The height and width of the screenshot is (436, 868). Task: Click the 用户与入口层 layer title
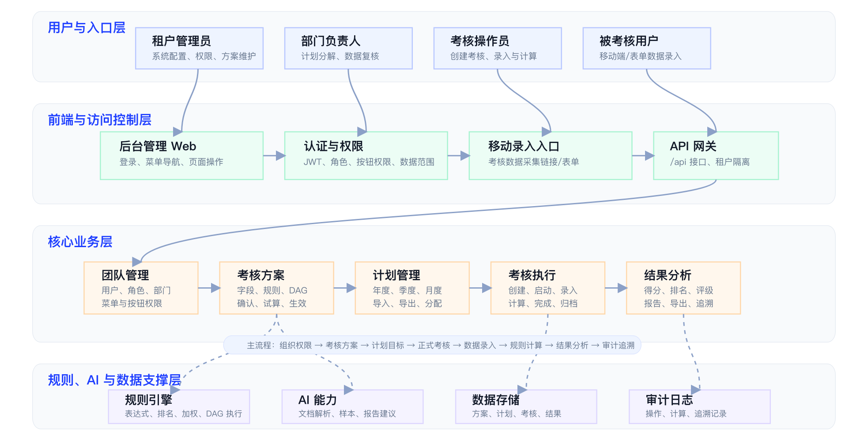pyautogui.click(x=87, y=28)
